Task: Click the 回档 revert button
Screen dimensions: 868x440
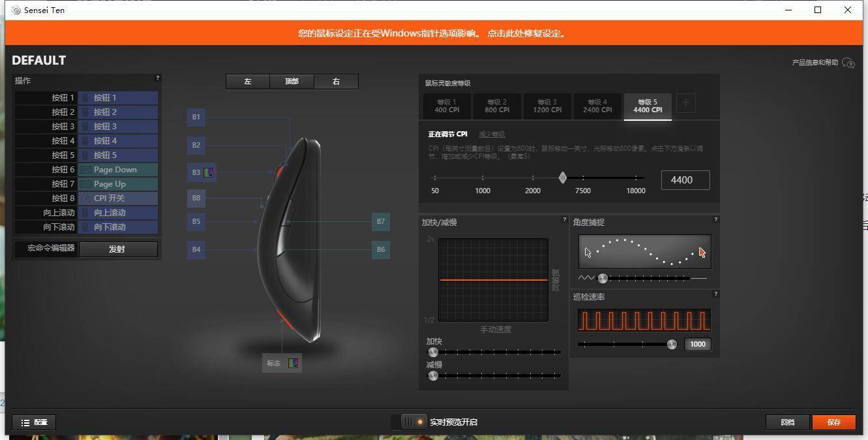Action: (788, 422)
